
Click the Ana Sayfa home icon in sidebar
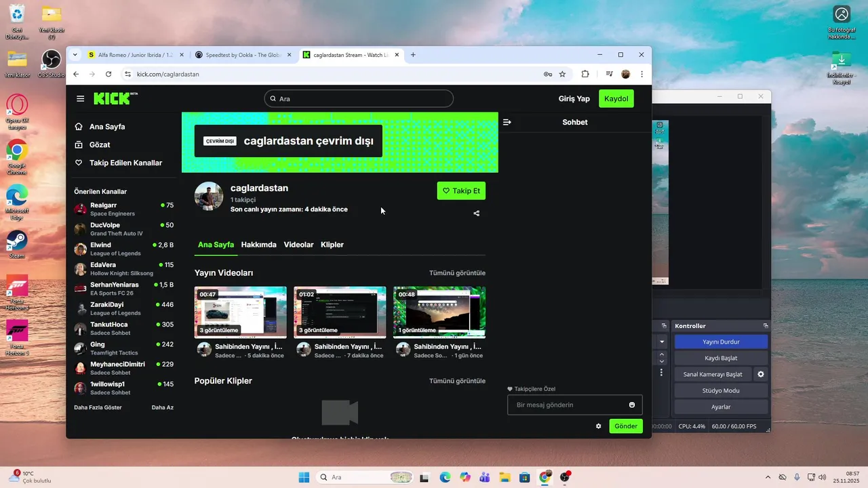[x=79, y=127]
